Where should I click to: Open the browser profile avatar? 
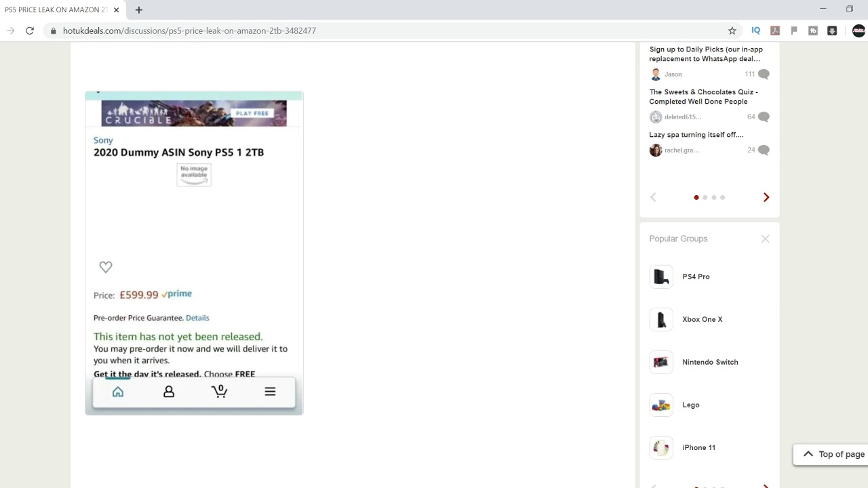coord(859,30)
